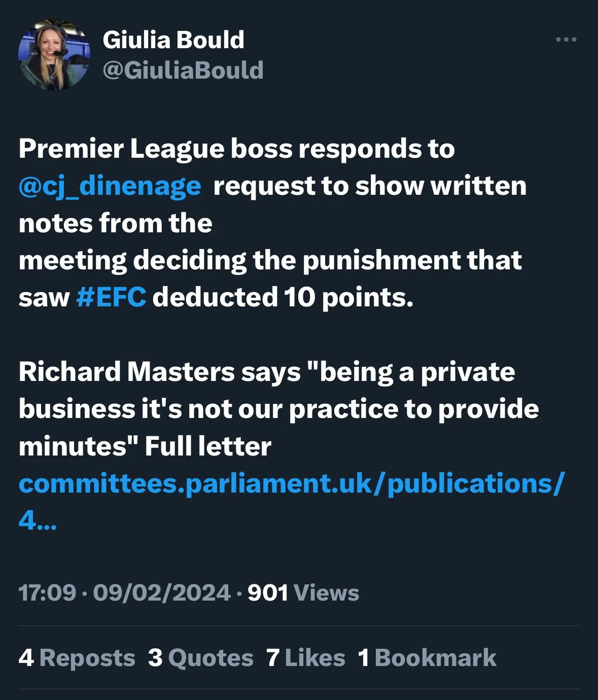The height and width of the screenshot is (700, 598).
Task: Click the 17:09 post time
Action: pos(47,592)
